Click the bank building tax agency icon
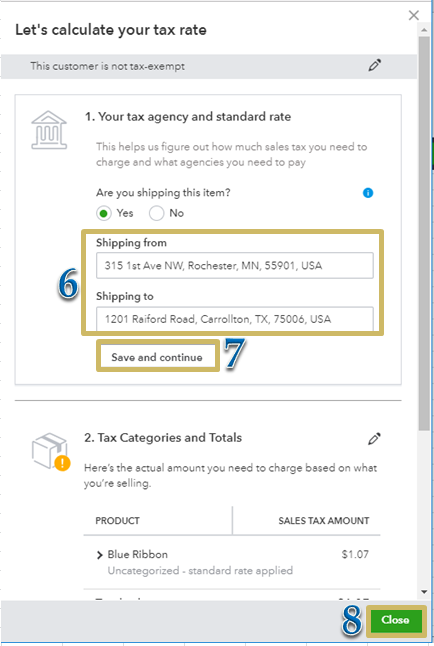 click(49, 130)
